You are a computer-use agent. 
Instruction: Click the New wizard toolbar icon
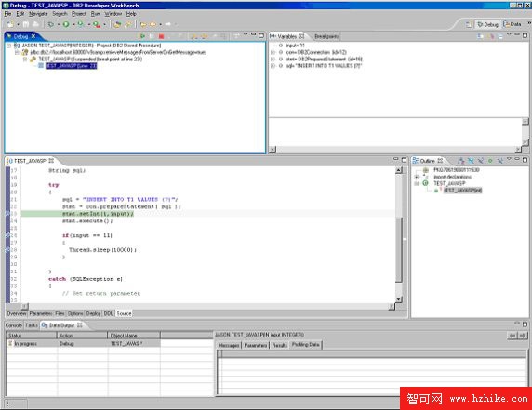[10, 24]
